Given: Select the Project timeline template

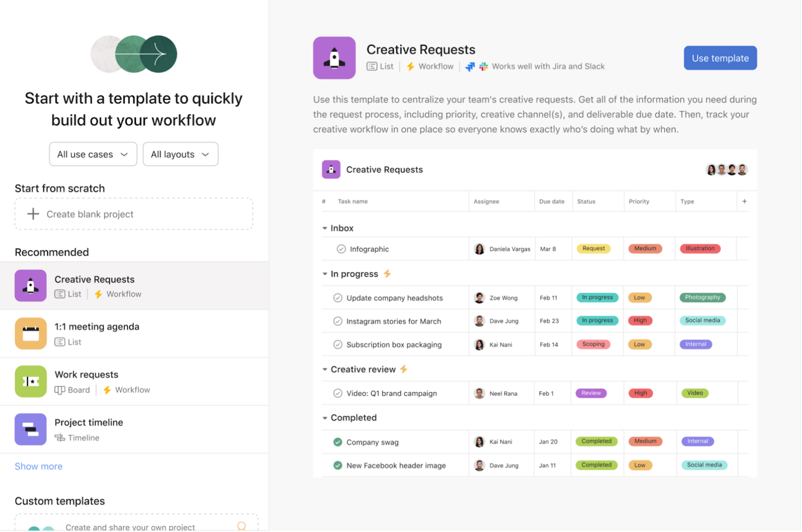Looking at the screenshot, I should pos(134,429).
